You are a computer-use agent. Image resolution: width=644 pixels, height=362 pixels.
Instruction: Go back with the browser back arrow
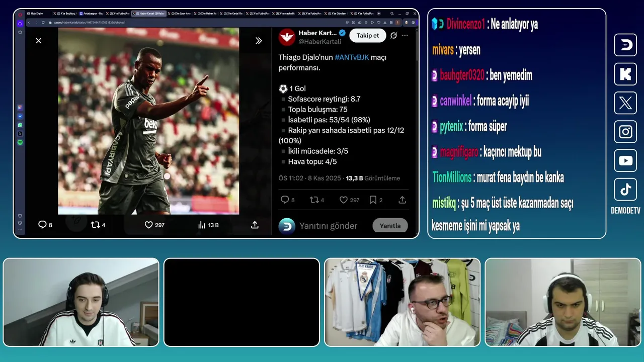[29, 23]
